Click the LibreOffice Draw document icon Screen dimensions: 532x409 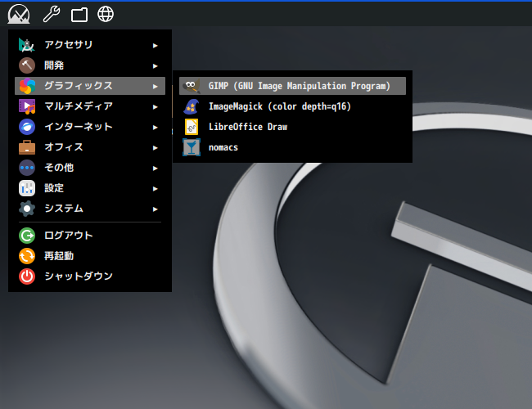(x=192, y=127)
